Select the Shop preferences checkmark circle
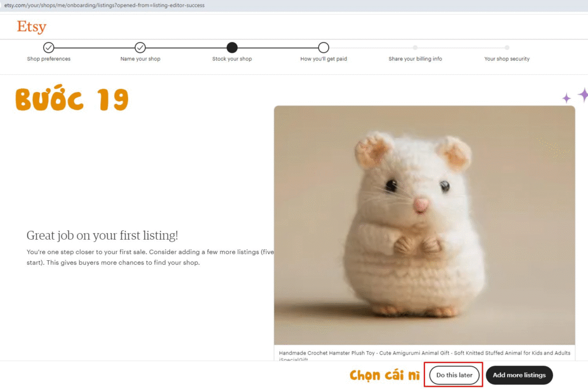The image size is (588, 389). (49, 48)
